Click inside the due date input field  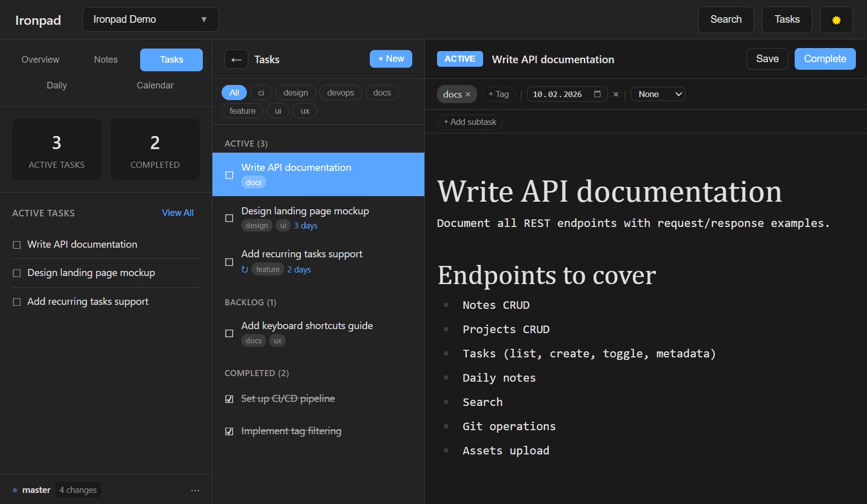tap(556, 94)
